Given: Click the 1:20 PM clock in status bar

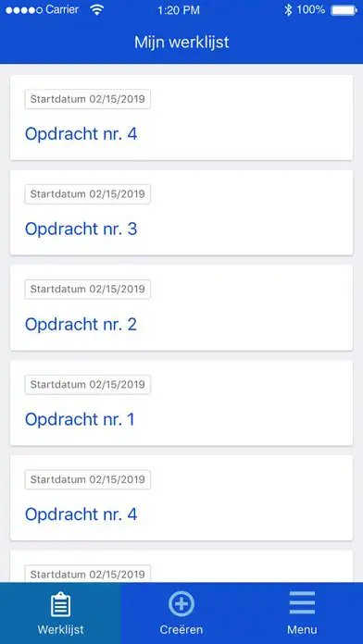Looking at the screenshot, I should 179,11.
